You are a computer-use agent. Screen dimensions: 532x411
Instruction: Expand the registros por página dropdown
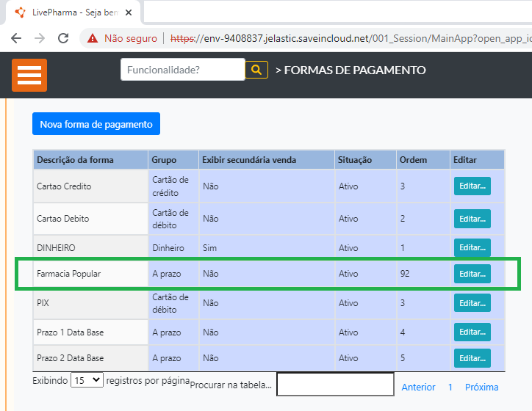87,381
